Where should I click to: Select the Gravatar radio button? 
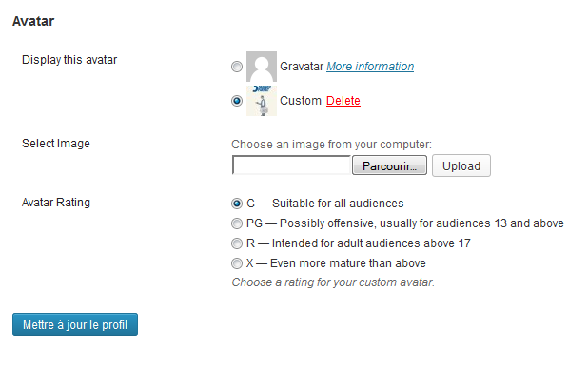pyautogui.click(x=237, y=67)
